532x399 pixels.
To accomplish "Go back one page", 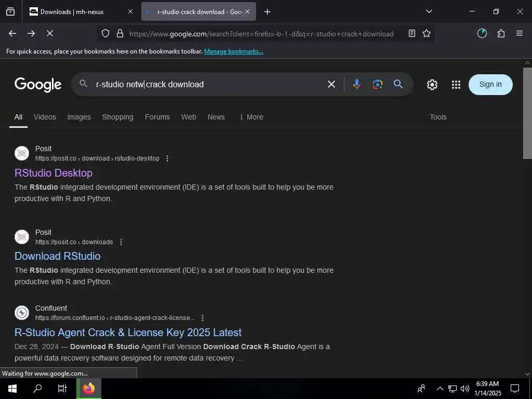I will 12,33.
